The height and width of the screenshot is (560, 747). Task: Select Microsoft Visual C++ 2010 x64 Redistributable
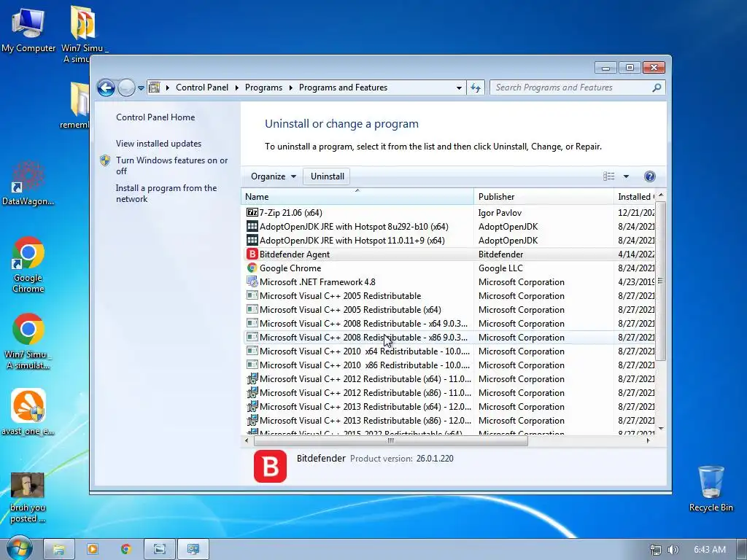click(448, 351)
